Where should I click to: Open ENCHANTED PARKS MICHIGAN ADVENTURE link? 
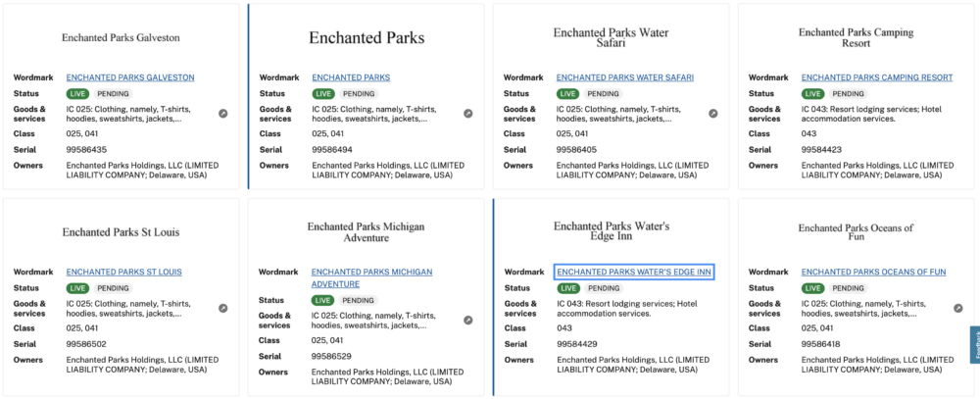(371, 278)
